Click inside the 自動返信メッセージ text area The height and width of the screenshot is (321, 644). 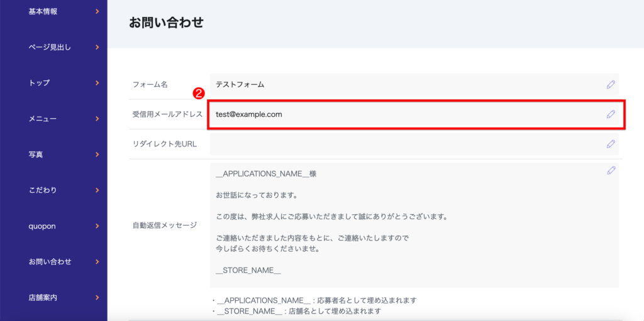(x=402, y=225)
